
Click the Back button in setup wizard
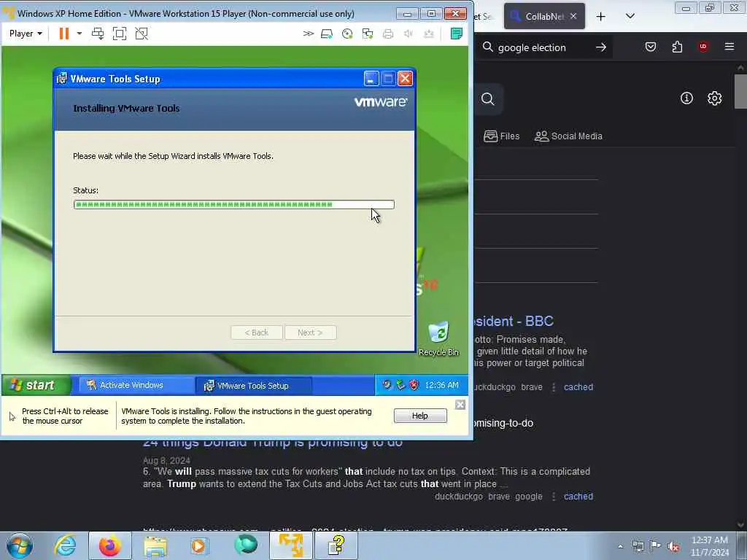click(x=257, y=332)
